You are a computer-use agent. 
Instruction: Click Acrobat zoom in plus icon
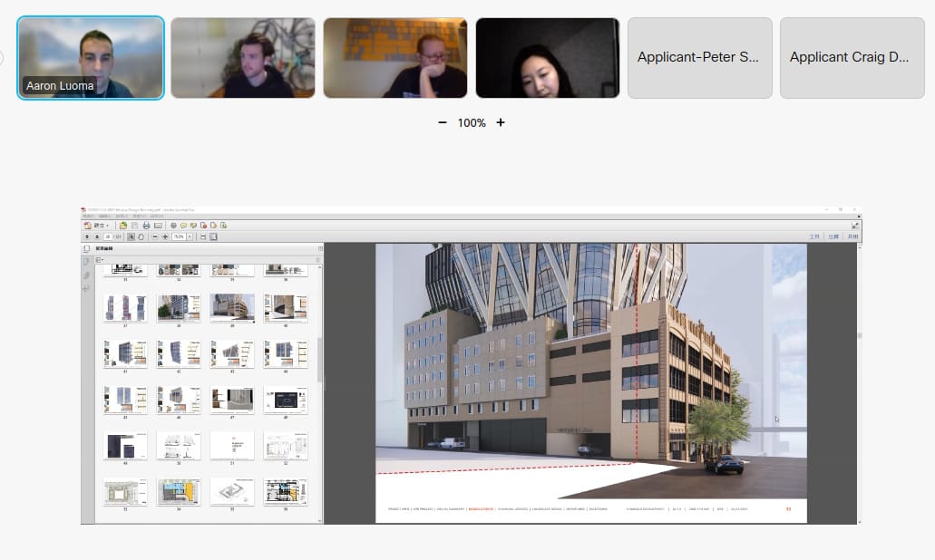pos(165,237)
